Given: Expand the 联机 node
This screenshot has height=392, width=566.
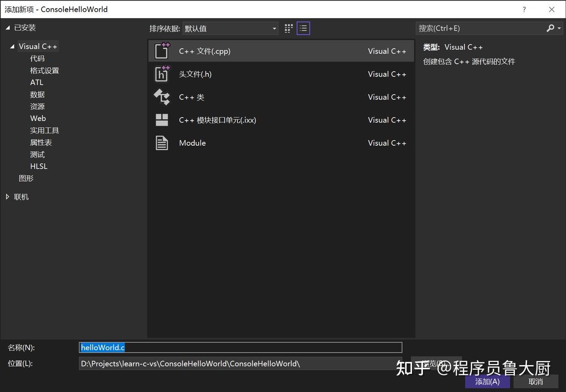Looking at the screenshot, I should coord(7,196).
